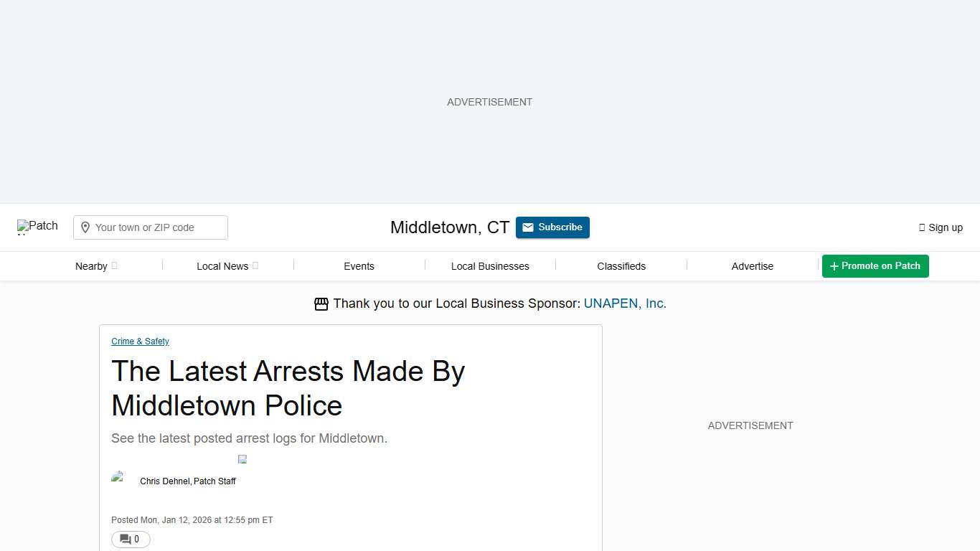Click the arrests article headline

pyautogui.click(x=288, y=388)
